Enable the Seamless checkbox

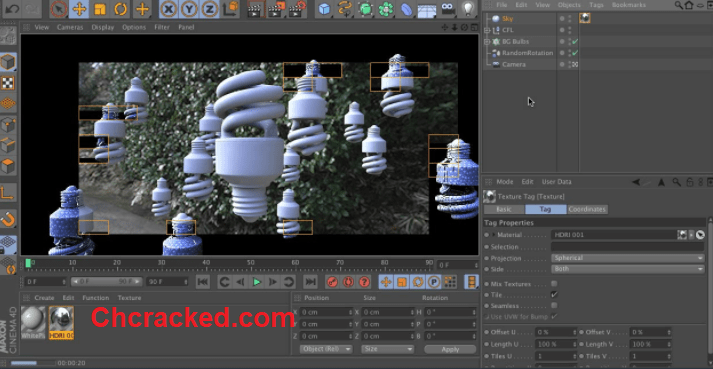[x=554, y=305]
